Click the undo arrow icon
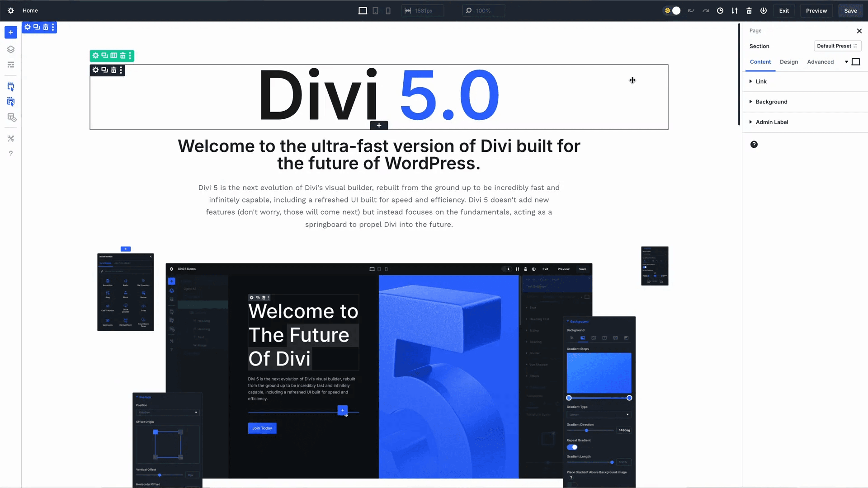The height and width of the screenshot is (488, 868). point(690,10)
